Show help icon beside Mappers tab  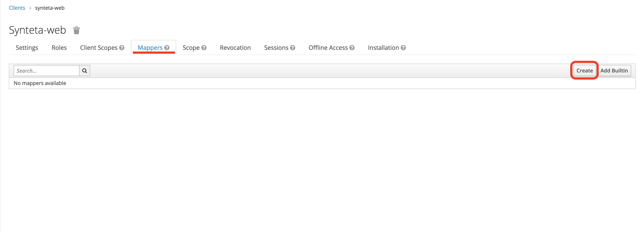tap(167, 48)
